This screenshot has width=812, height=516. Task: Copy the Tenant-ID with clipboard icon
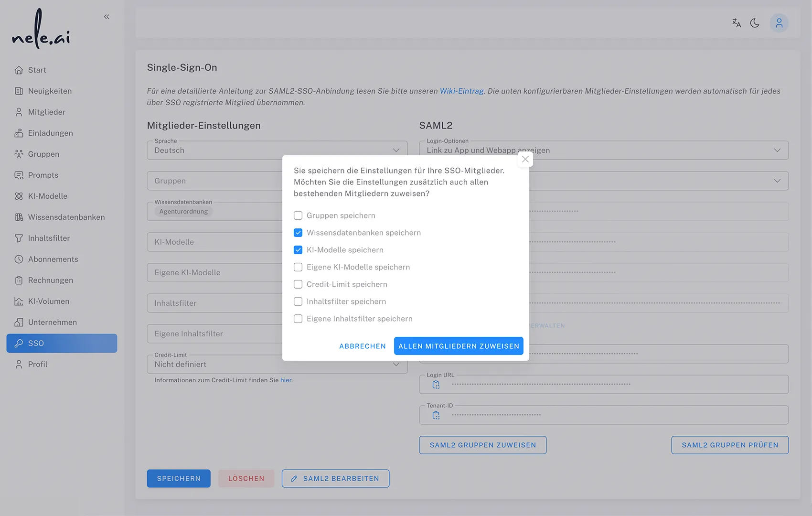436,415
